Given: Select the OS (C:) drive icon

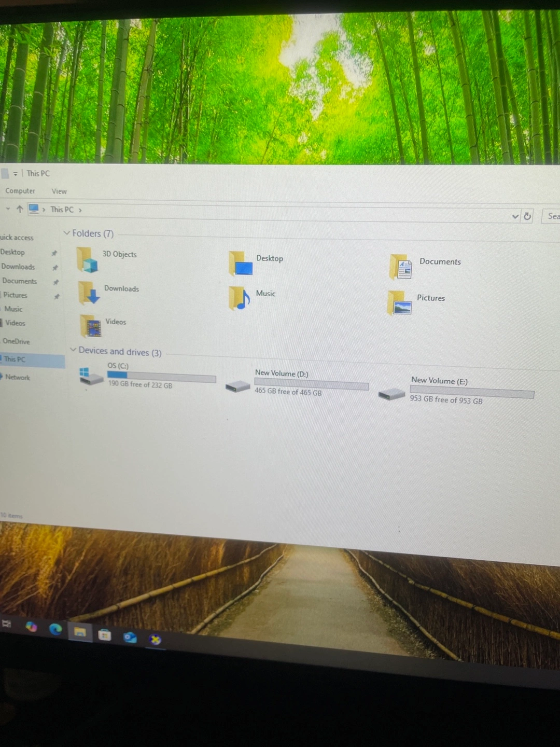Looking at the screenshot, I should tap(91, 376).
